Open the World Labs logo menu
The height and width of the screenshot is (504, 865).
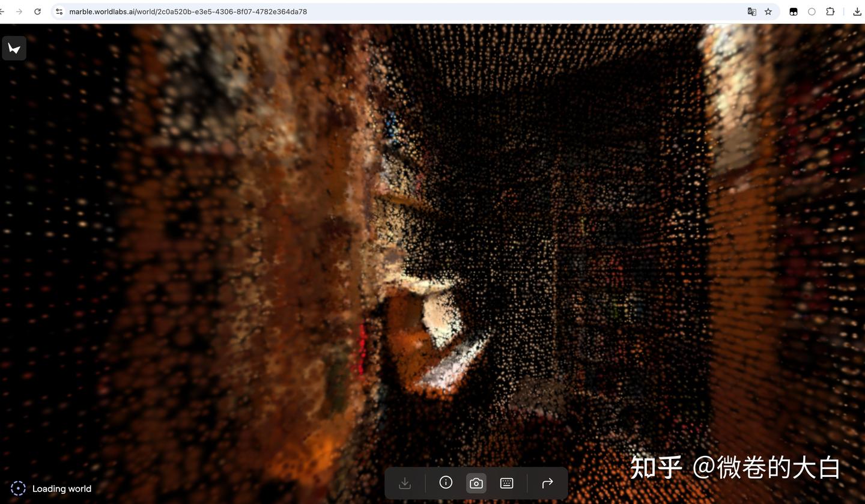[x=14, y=48]
